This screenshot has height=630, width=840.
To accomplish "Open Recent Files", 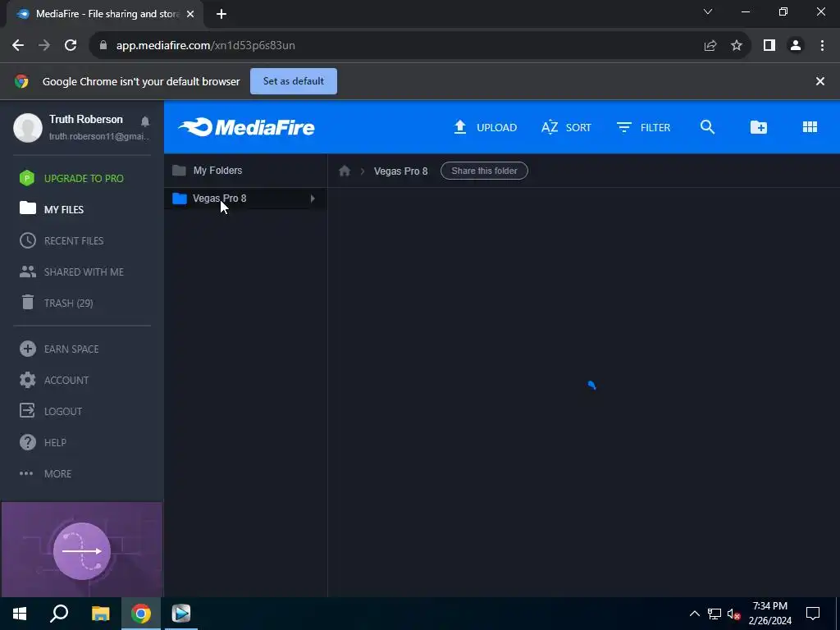I will 62,240.
